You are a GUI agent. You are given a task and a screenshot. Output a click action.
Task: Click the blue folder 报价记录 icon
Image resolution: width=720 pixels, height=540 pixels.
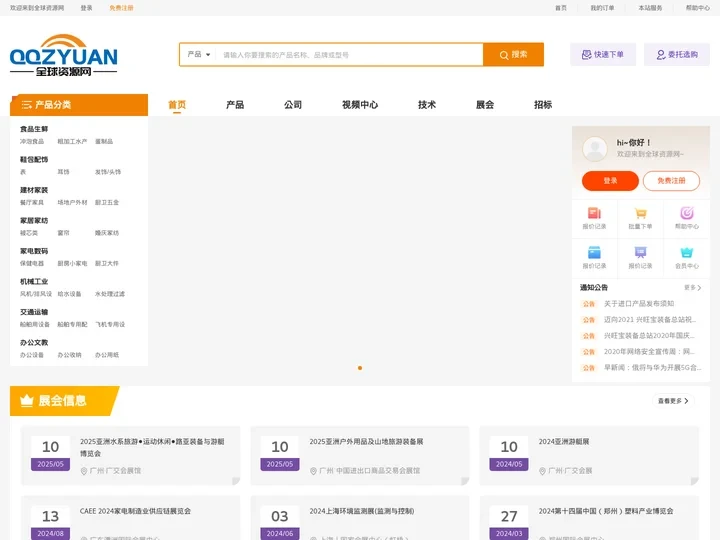coord(594,253)
